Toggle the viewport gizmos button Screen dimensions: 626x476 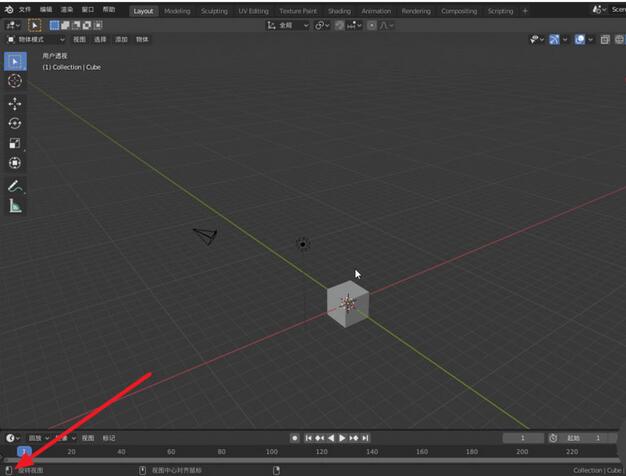point(554,39)
